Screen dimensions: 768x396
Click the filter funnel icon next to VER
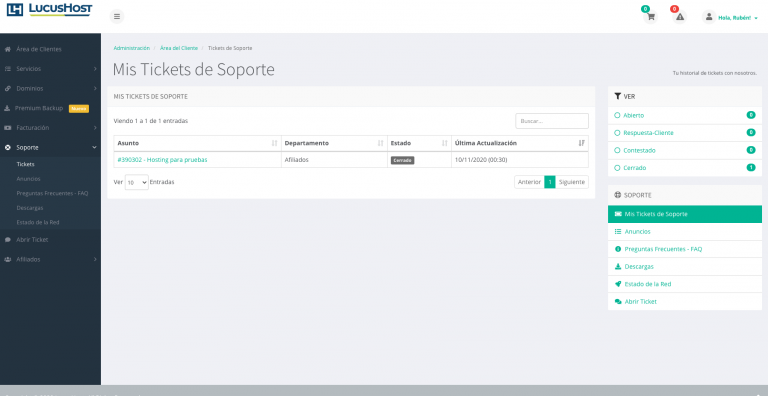point(618,97)
